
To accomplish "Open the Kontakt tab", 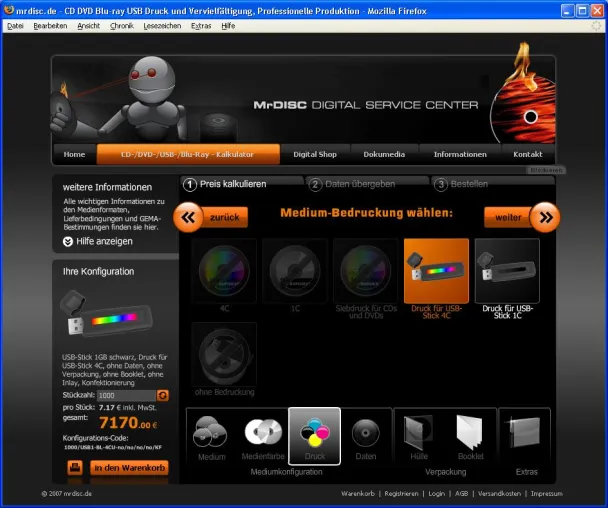I will pos(528,154).
